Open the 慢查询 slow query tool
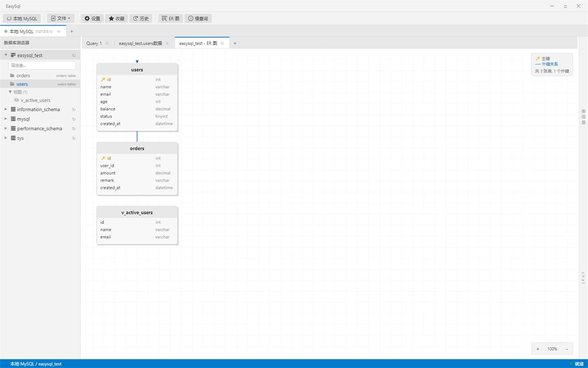The width and height of the screenshot is (588, 368). coord(198,18)
